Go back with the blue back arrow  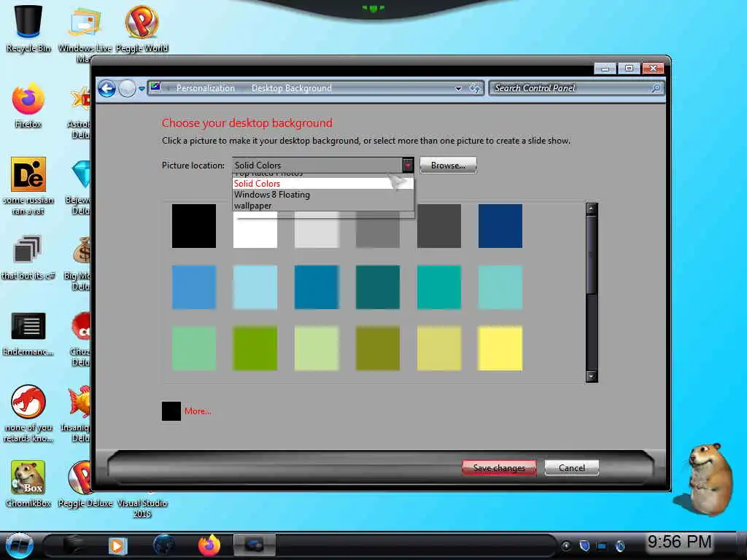107,88
